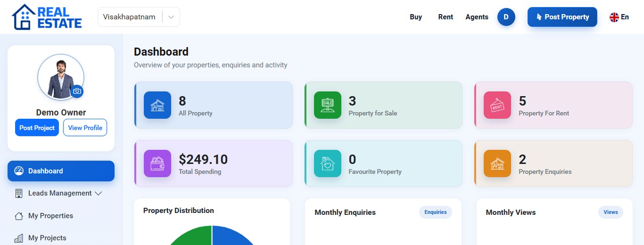Click the purple Total Spending wallet icon
Viewport: 644px width, 245px height.
157,164
